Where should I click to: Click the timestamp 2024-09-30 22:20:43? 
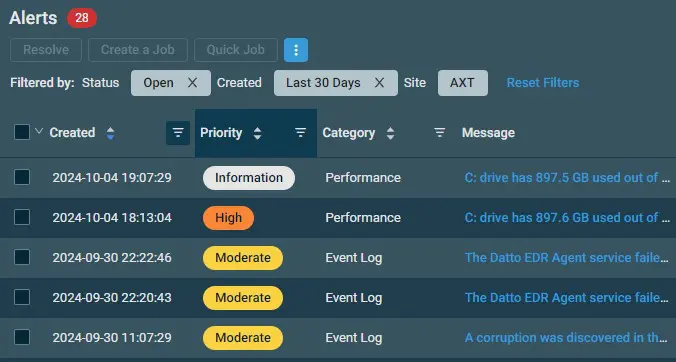pyautogui.click(x=112, y=298)
